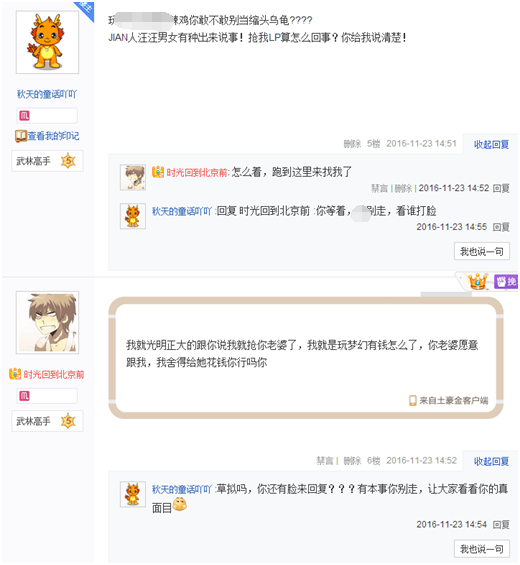Screen dimensions: 520x565
Task: Click 删除 on the first post footer
Action: 352,144
